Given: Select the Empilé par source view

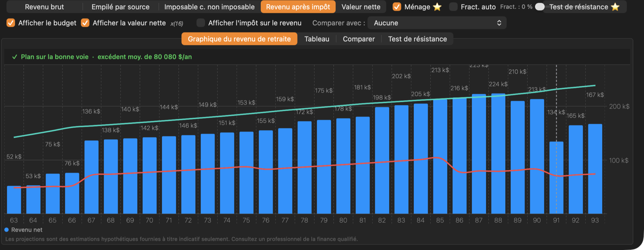Looking at the screenshot, I should pyautogui.click(x=120, y=7).
